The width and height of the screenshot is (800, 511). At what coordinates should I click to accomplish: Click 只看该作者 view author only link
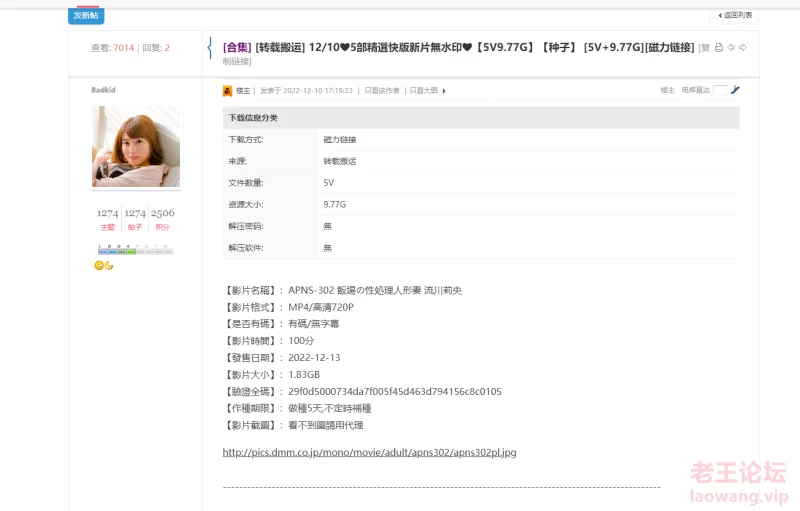tap(382, 91)
